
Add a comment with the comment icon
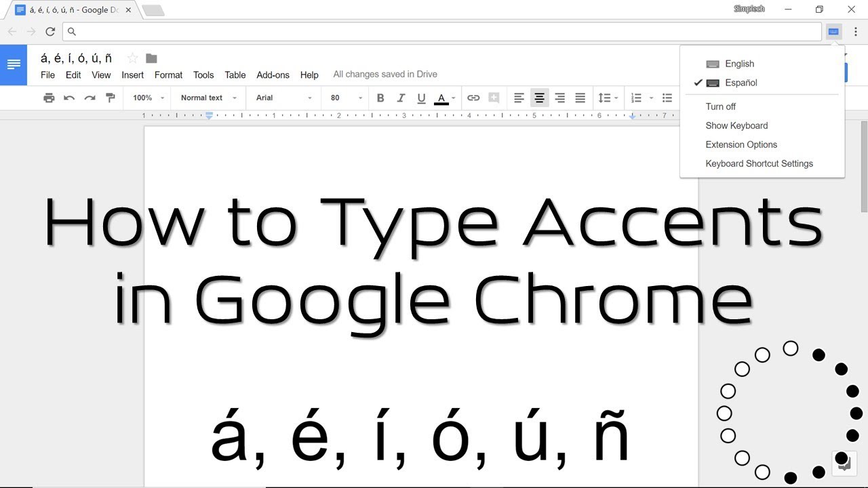(x=494, y=98)
